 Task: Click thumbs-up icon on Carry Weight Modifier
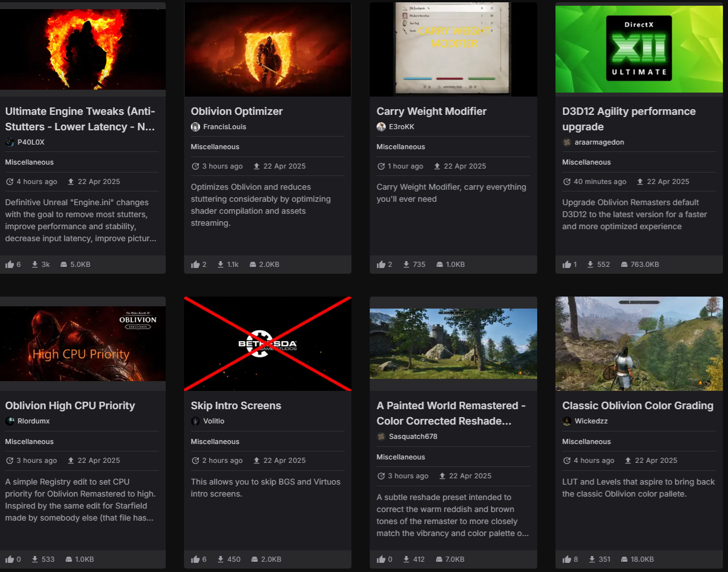(x=381, y=265)
